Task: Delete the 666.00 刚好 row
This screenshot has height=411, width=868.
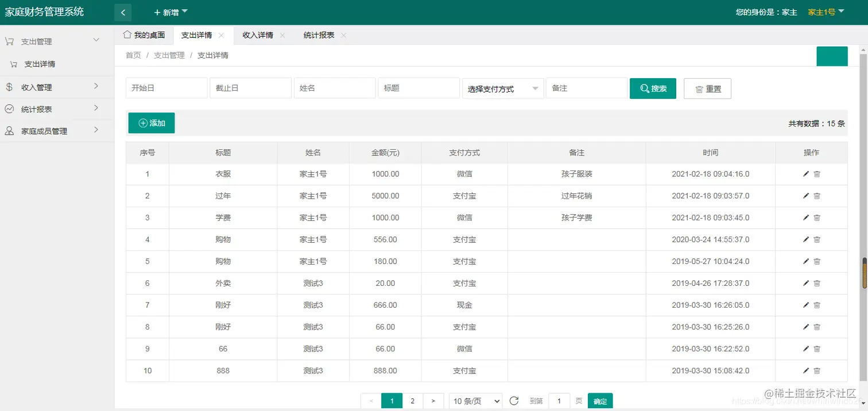Action: click(817, 305)
